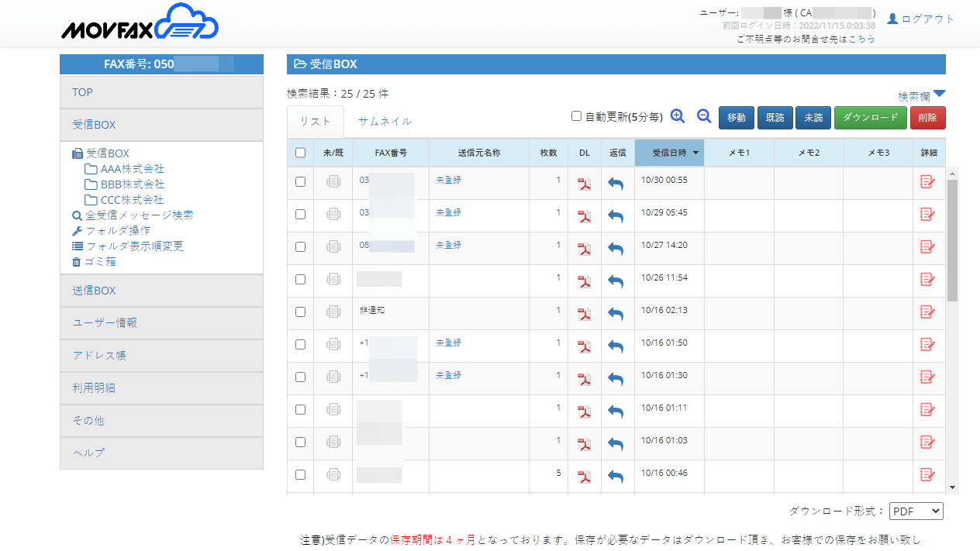Image resolution: width=980 pixels, height=551 pixels.
Task: Reply to the fax received 10/29 05:45
Action: pyautogui.click(x=616, y=216)
